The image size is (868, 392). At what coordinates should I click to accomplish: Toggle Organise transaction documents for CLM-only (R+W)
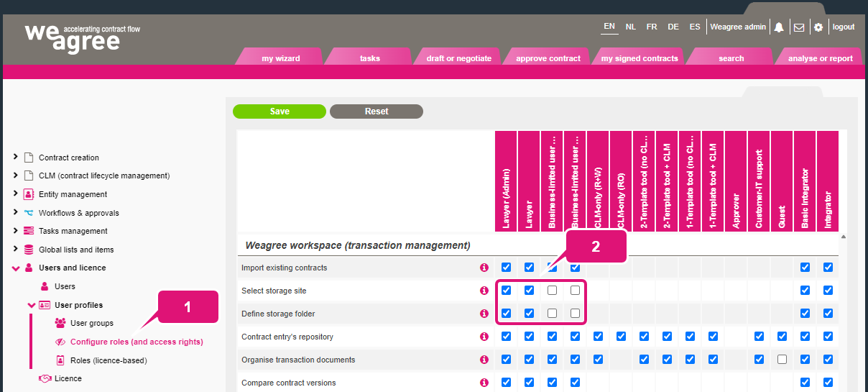[x=599, y=360]
